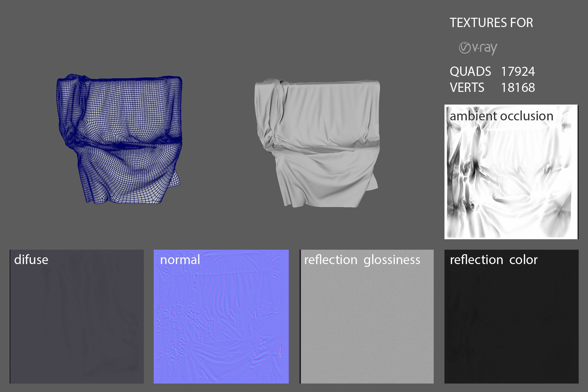Select the reflection color texture
Screen dimensions: 588x392
point(511,316)
